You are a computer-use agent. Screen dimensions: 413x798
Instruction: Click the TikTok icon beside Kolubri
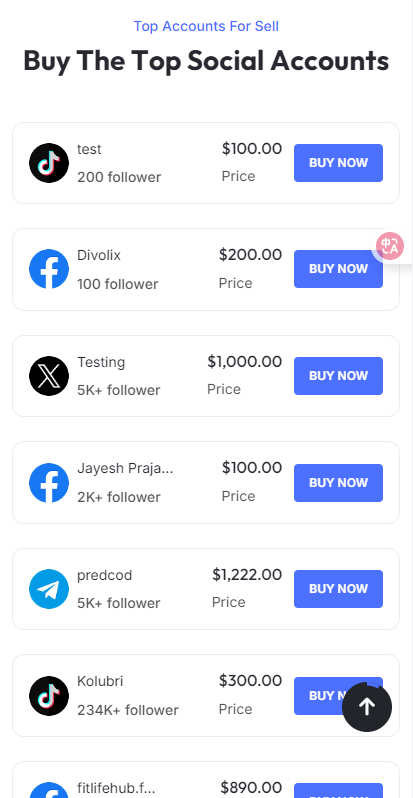[x=49, y=696]
